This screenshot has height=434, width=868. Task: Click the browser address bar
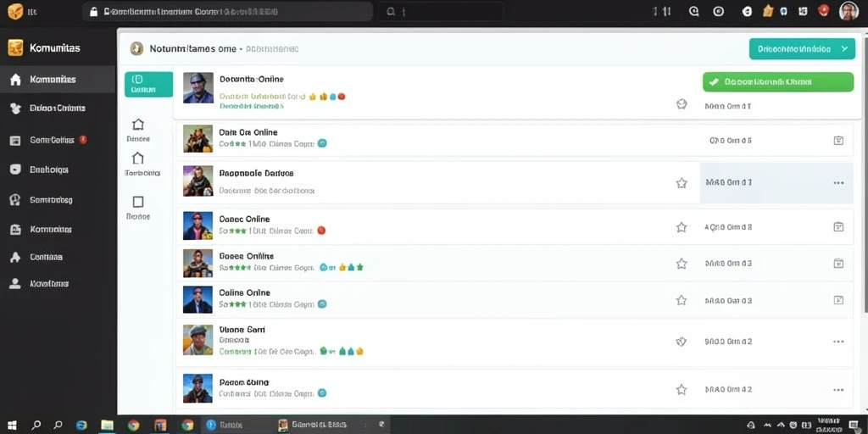(x=227, y=11)
